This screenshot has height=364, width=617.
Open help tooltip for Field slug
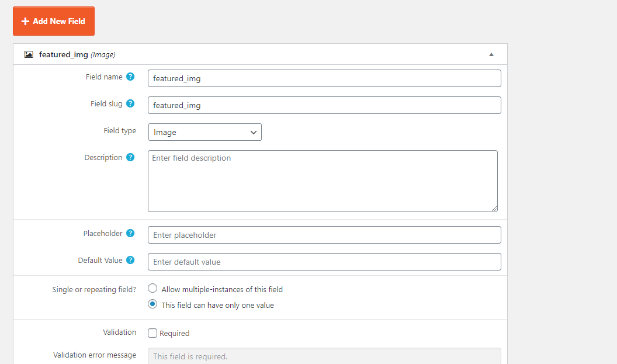click(130, 103)
